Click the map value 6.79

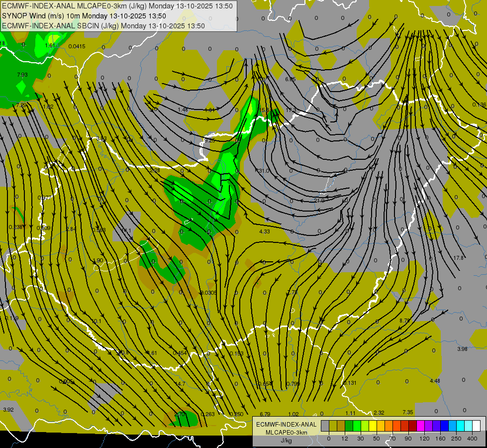[265, 414]
